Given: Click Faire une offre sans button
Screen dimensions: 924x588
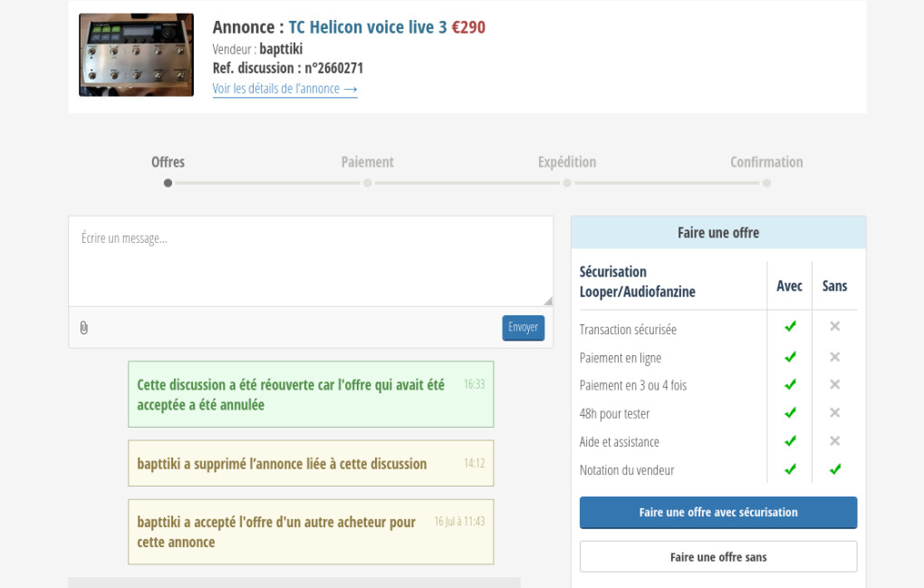Looking at the screenshot, I should point(717,557).
